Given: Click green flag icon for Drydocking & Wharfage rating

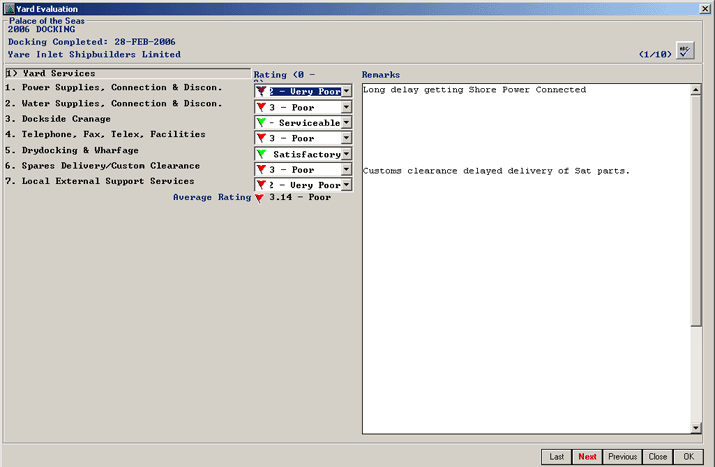Looking at the screenshot, I should pyautogui.click(x=261, y=155).
